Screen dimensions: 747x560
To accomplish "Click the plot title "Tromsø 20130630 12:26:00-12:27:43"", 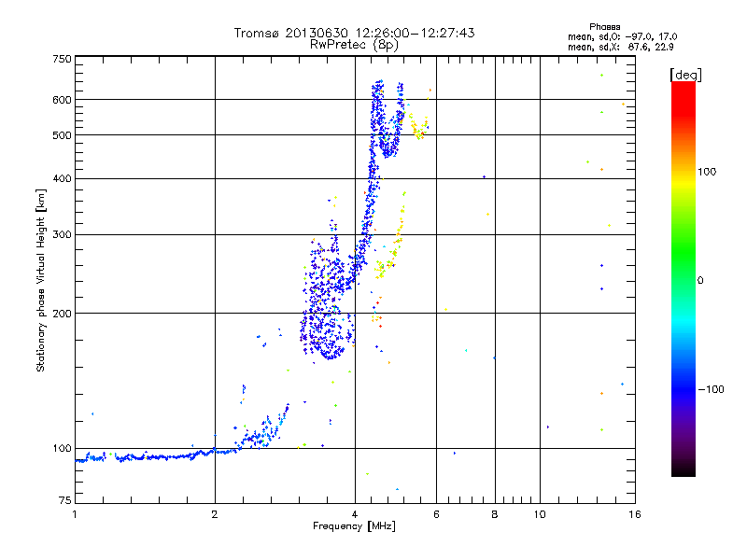I will (x=354, y=33).
